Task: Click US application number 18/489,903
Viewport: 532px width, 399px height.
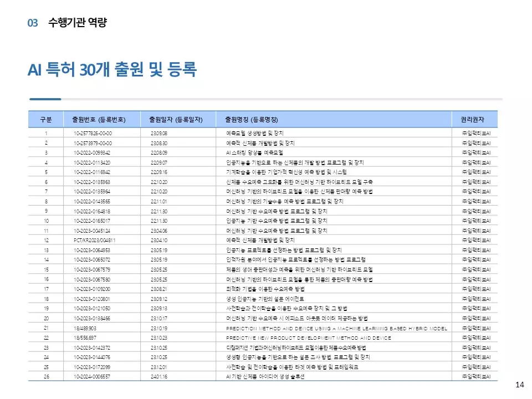Action: click(85, 328)
